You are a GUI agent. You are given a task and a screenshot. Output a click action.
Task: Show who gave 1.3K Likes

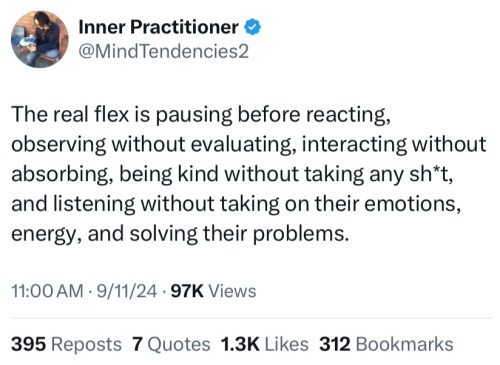pos(265,344)
